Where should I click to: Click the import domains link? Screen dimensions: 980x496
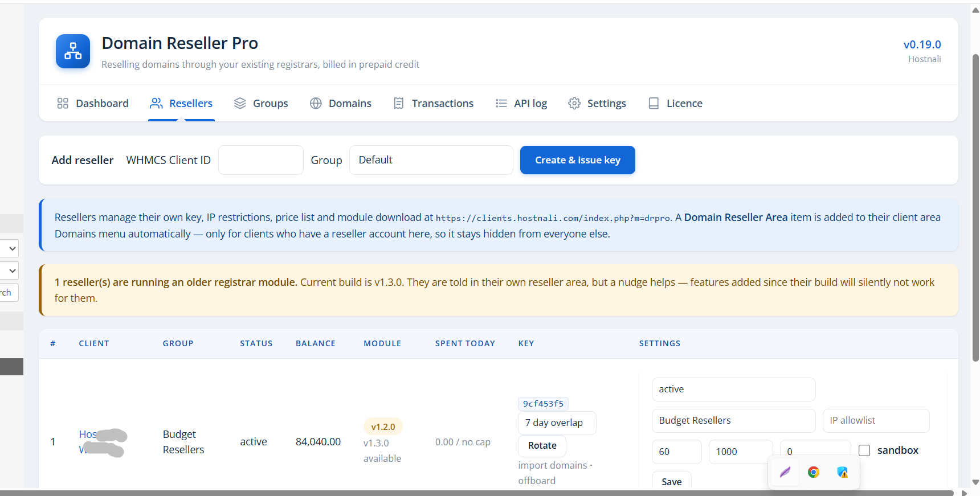[x=553, y=465]
